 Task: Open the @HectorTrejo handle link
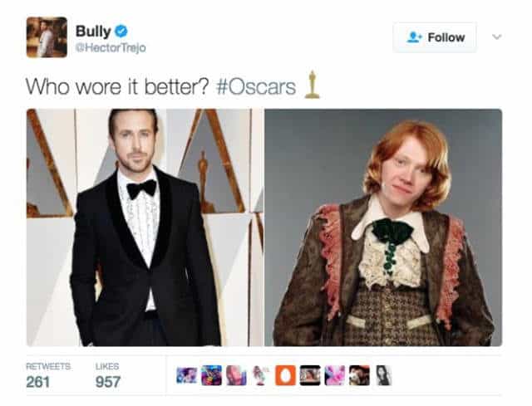coord(111,48)
